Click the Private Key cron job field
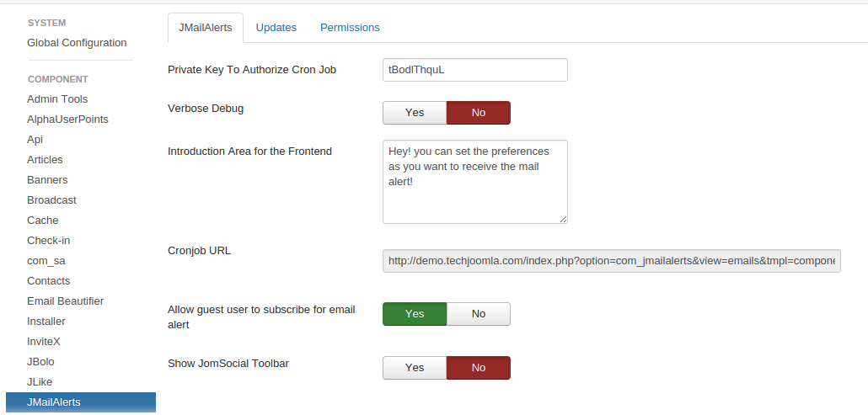The height and width of the screenshot is (415, 868). (474, 70)
